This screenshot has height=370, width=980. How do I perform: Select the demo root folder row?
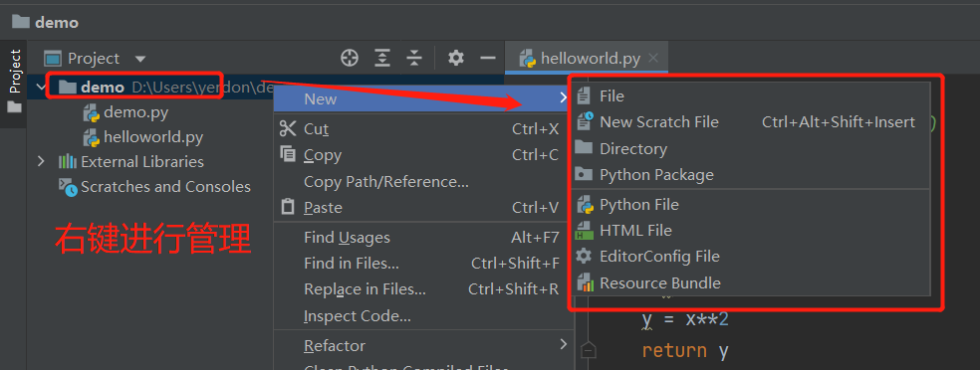265,87
